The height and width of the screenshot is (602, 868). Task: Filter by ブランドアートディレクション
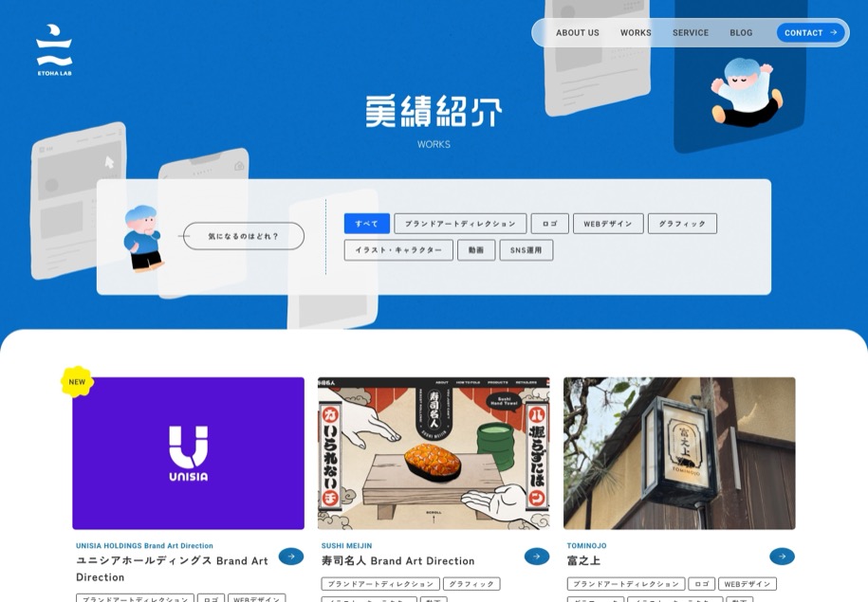coord(460,224)
